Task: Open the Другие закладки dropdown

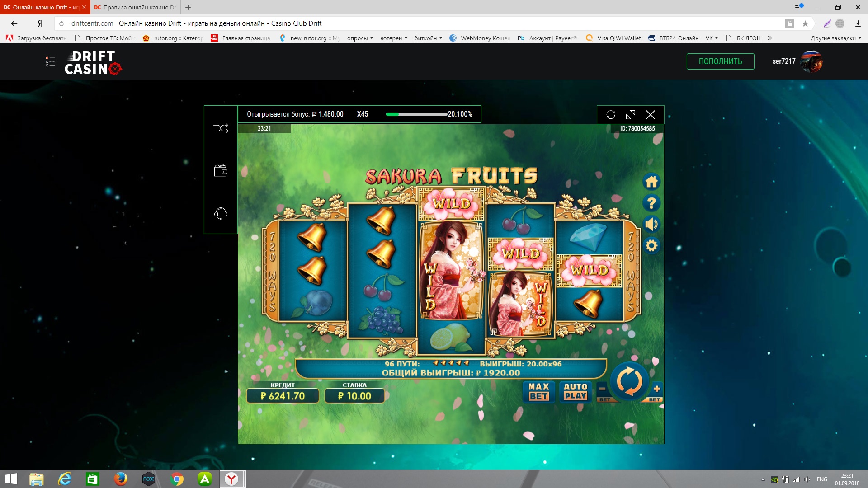Action: (835, 38)
